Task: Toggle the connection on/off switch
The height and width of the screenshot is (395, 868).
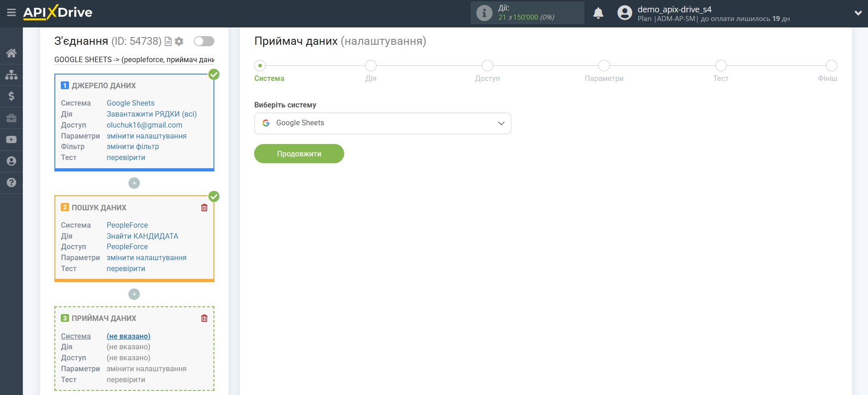Action: [204, 41]
